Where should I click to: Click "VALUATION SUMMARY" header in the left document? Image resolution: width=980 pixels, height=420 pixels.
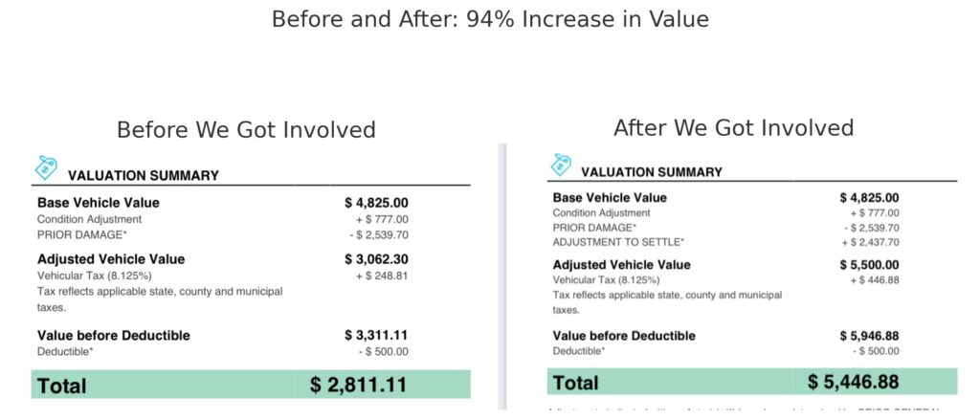tap(144, 176)
